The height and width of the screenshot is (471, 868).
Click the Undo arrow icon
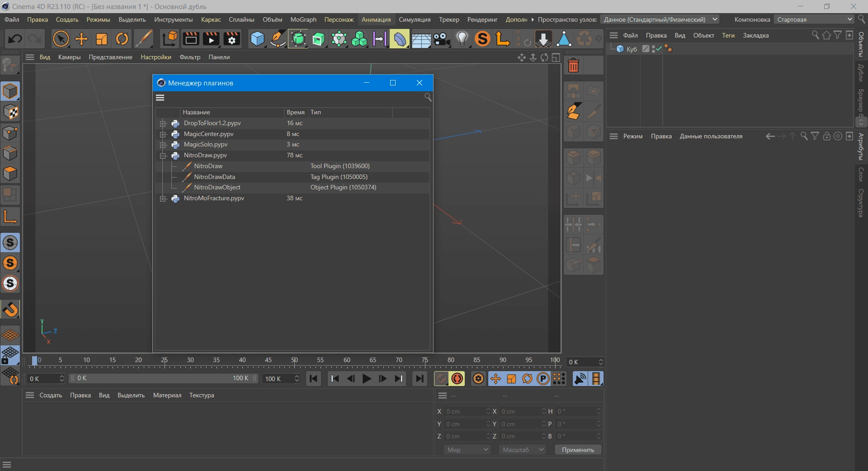(x=15, y=39)
